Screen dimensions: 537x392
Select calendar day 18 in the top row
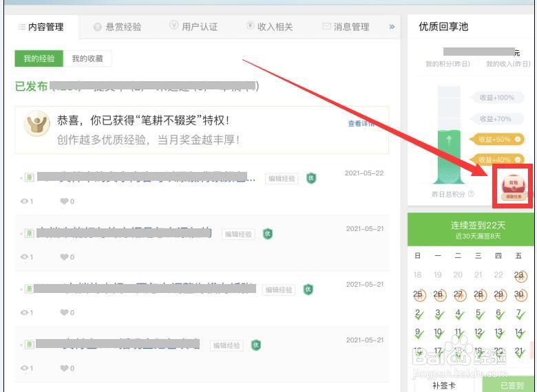(x=417, y=274)
